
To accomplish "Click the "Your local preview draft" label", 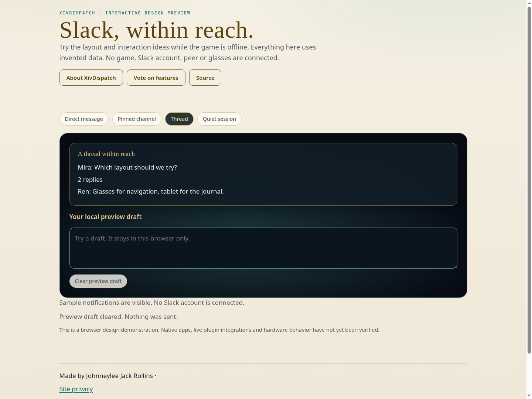I will 105,217.
